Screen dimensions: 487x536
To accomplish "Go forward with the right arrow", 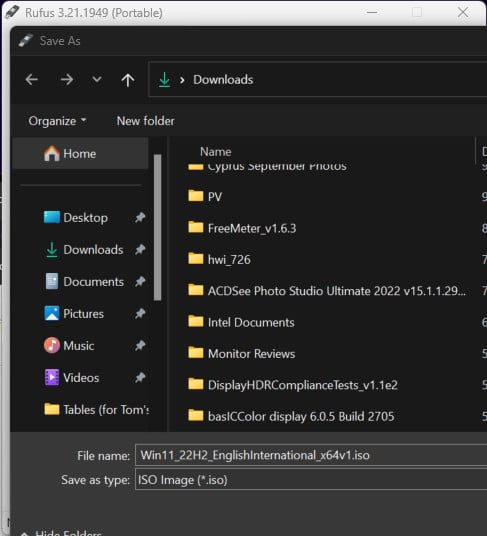I will coord(67,80).
